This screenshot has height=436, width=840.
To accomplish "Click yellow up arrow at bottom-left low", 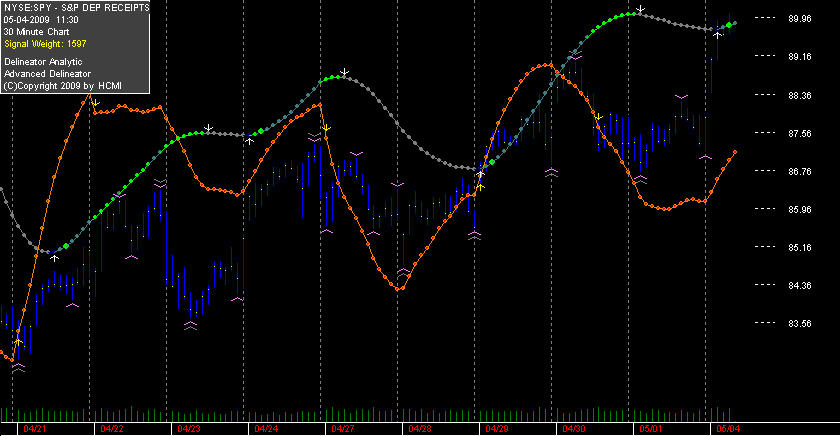I will [18, 341].
